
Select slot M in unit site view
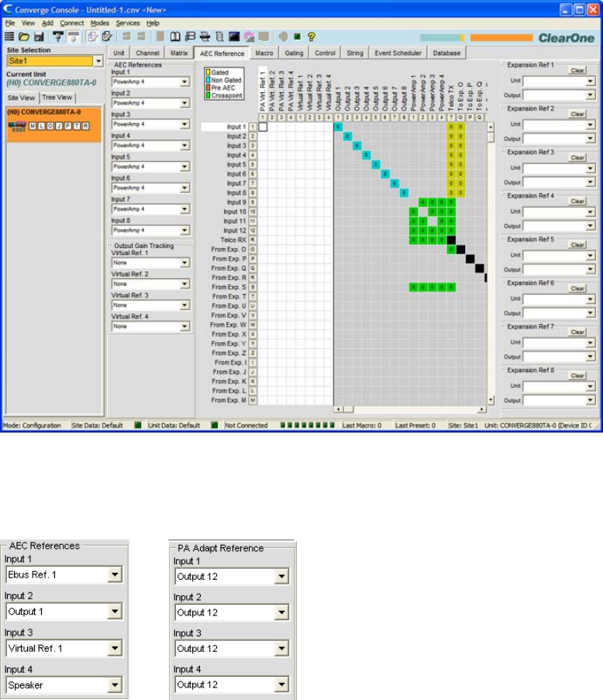[33, 126]
